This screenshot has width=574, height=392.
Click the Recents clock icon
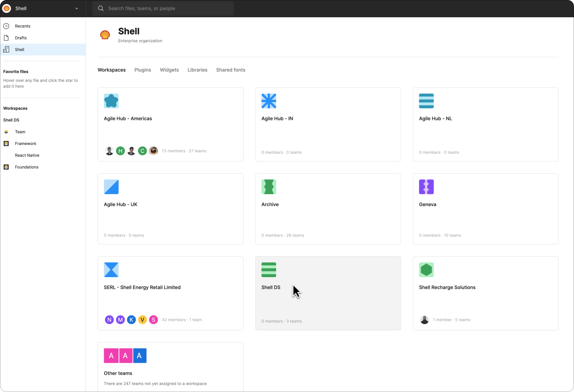6,26
